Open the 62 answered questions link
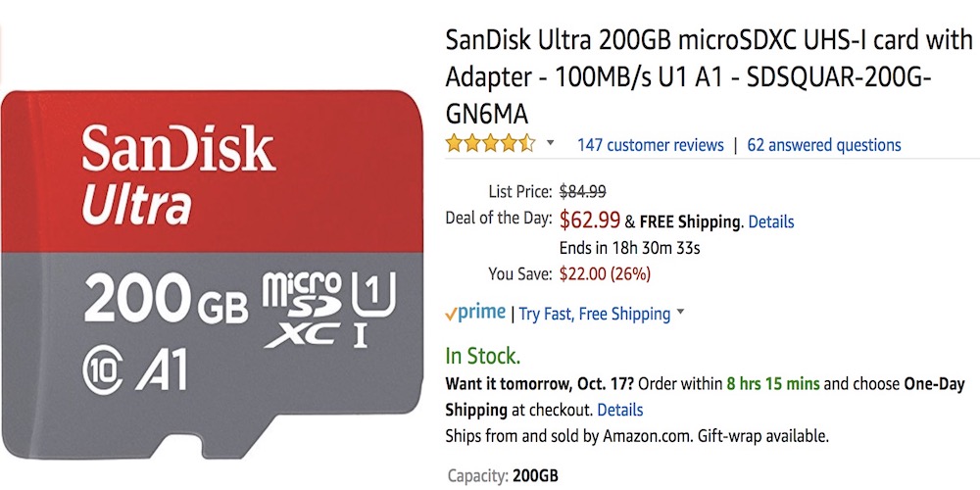980x490 pixels. [824, 145]
